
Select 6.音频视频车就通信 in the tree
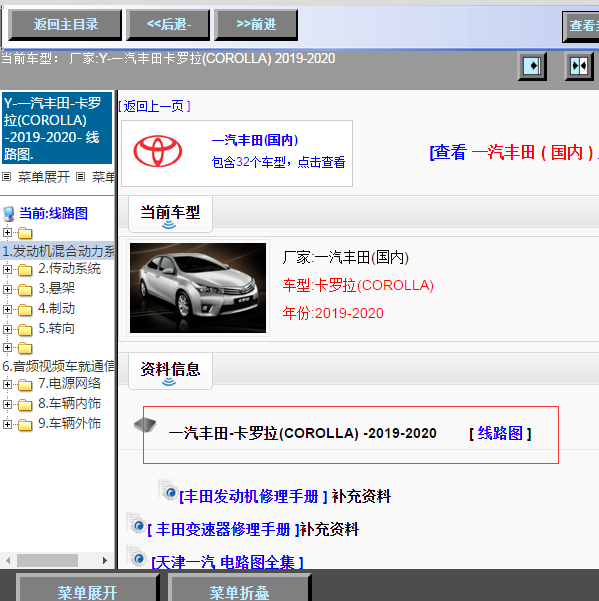[58, 366]
